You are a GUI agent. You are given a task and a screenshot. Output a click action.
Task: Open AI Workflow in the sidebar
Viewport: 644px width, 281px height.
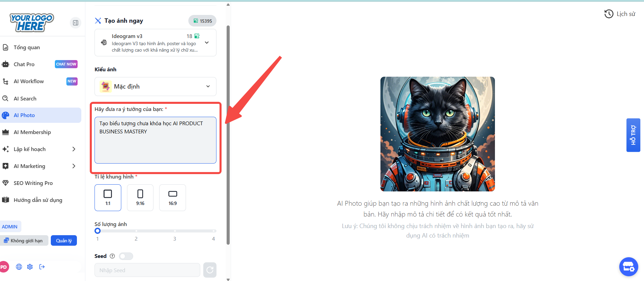coord(29,81)
